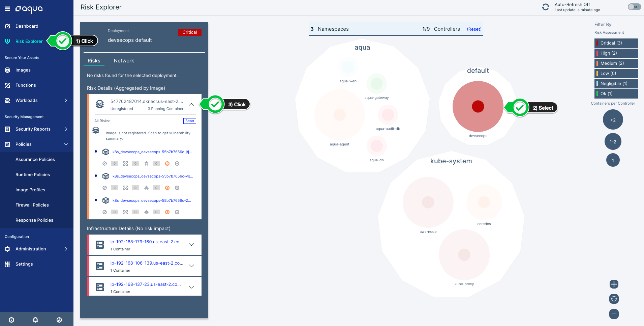This screenshot has height=326, width=644.
Task: Select the coredns controller circle
Action: coord(484,202)
